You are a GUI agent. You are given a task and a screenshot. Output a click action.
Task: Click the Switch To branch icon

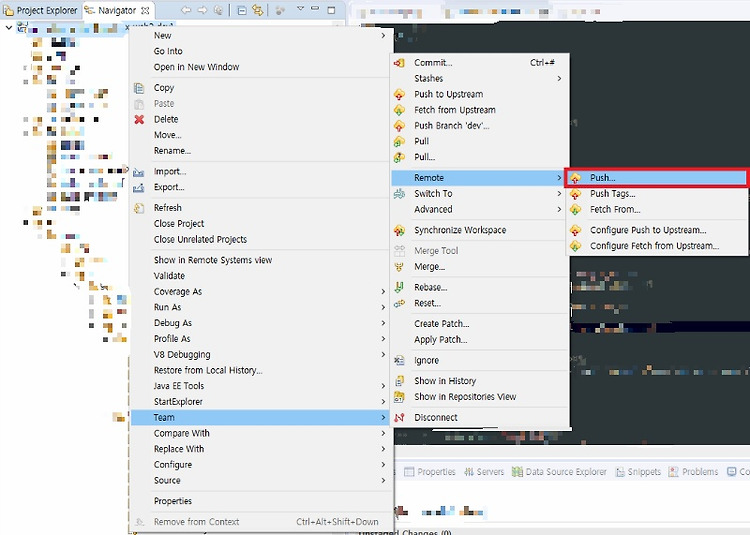[399, 194]
